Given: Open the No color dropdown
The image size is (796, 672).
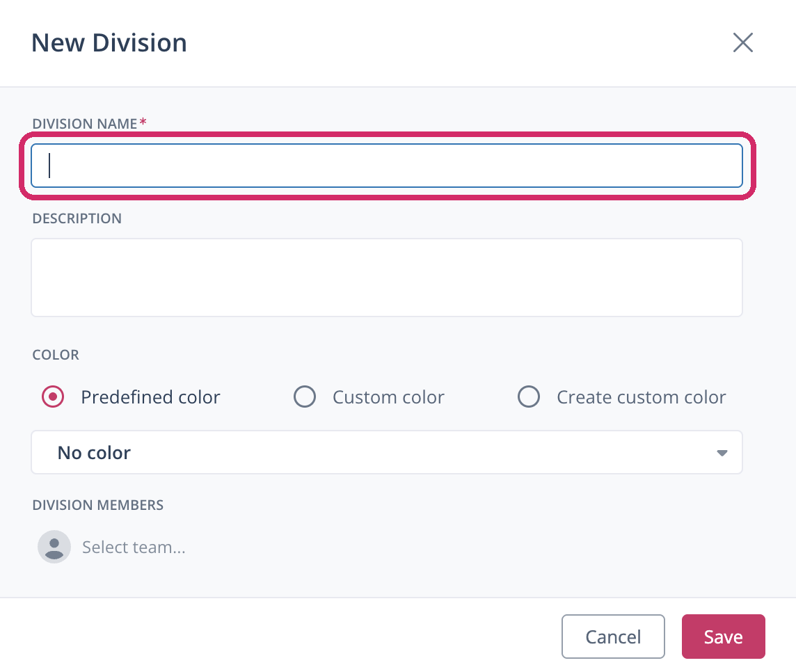Looking at the screenshot, I should 387,452.
